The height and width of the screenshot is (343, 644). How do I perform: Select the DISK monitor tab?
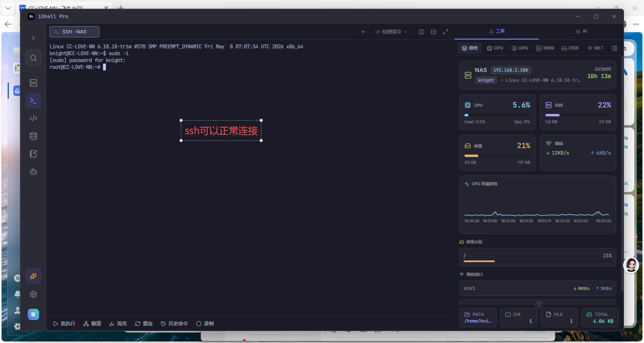pos(570,48)
